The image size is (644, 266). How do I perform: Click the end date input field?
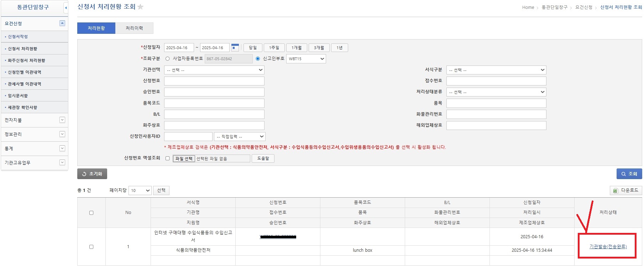tap(215, 48)
